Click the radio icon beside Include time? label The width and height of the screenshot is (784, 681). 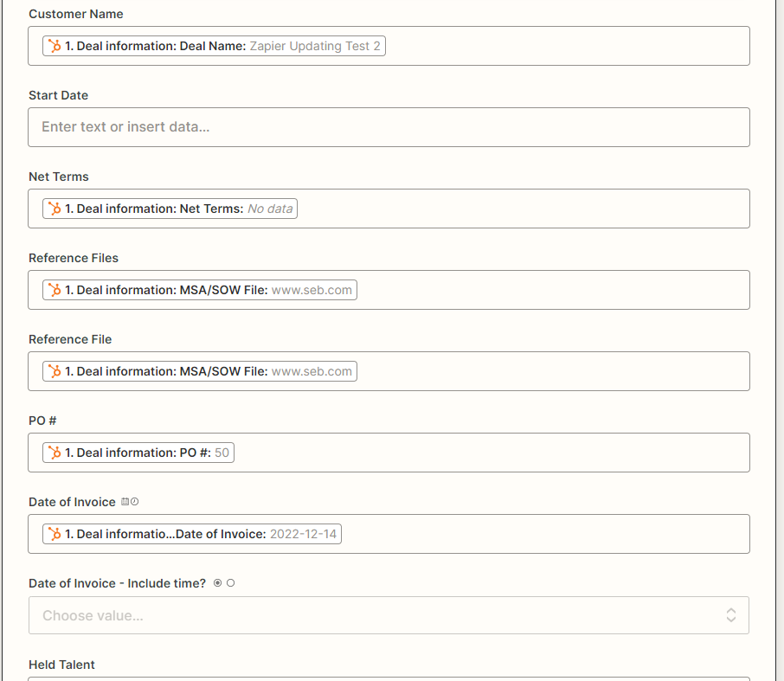click(224, 583)
